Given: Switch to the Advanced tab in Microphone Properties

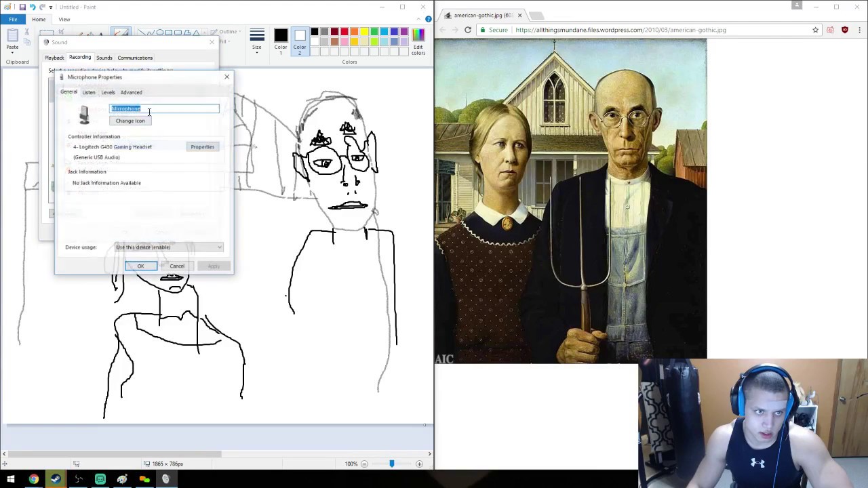Looking at the screenshot, I should (x=131, y=92).
